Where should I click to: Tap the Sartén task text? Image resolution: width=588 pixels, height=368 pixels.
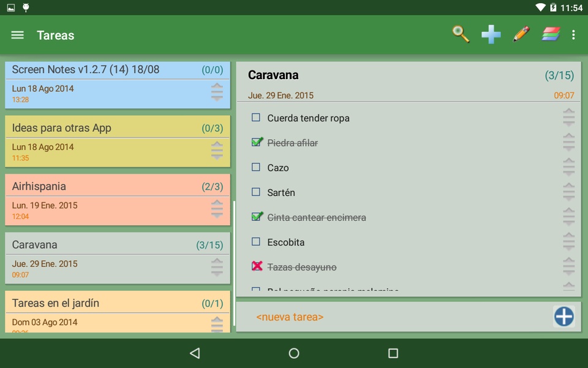tap(281, 192)
